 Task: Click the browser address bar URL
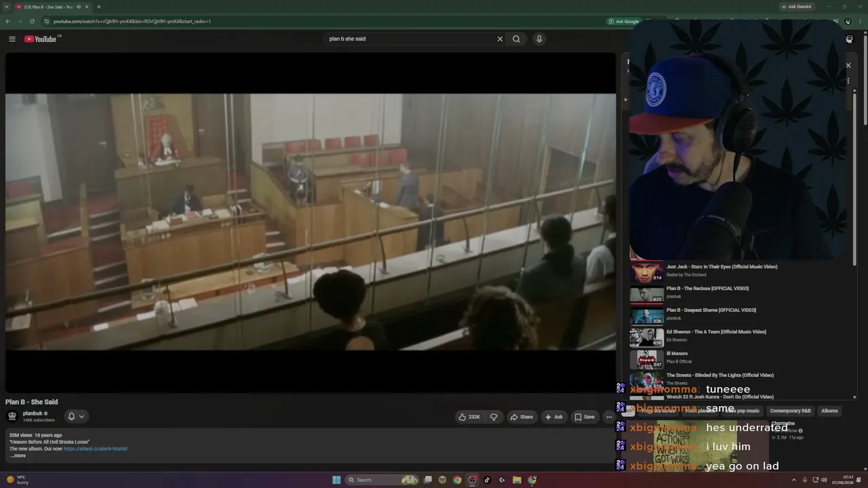point(132,21)
